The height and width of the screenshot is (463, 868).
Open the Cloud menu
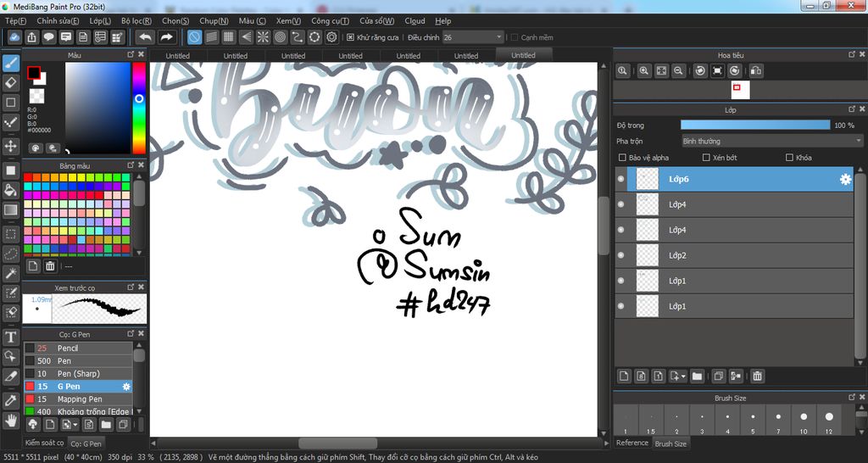(x=415, y=21)
